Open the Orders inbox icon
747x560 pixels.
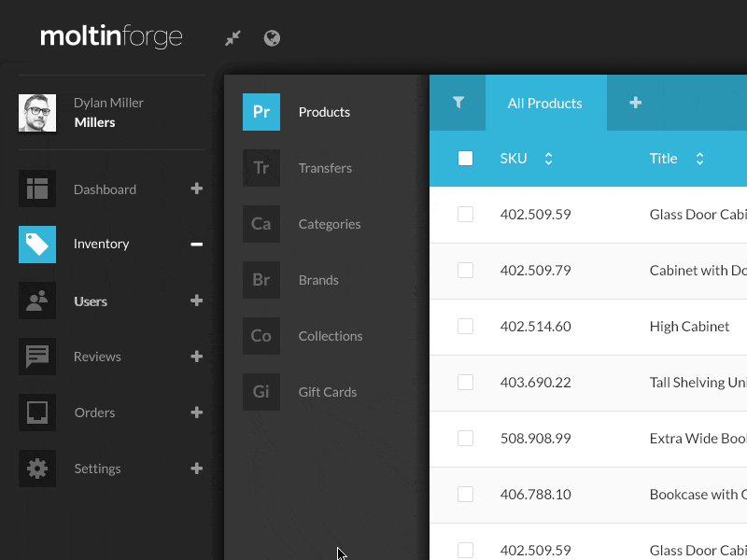[x=37, y=413]
